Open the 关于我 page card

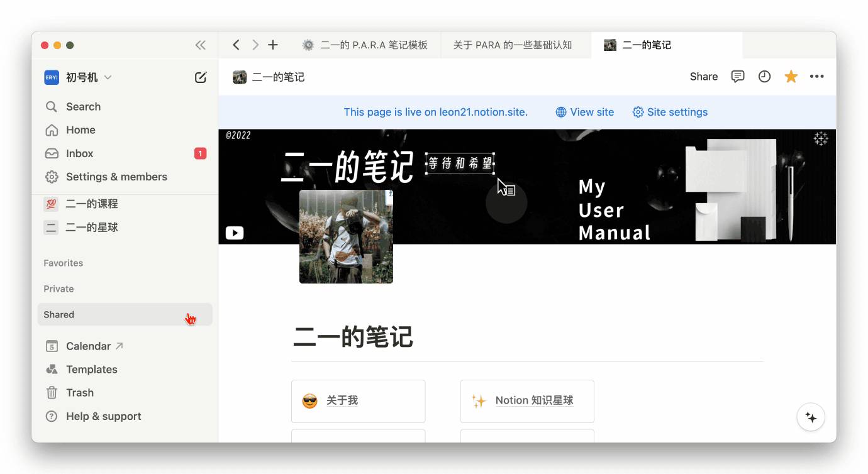358,401
